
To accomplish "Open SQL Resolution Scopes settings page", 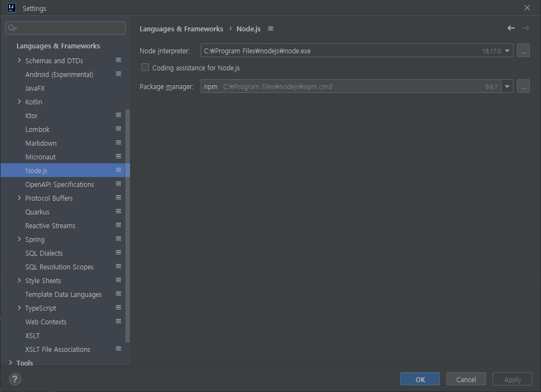I will pyautogui.click(x=59, y=267).
